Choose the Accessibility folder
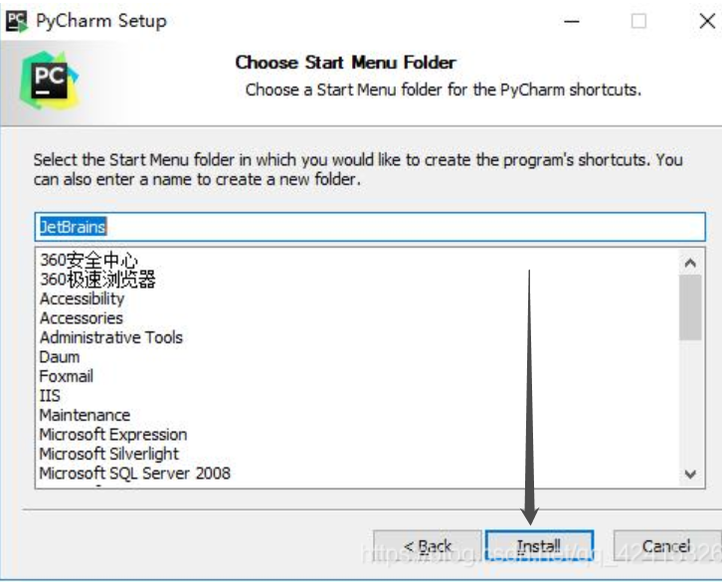Viewport: 722px width, 588px height. pyautogui.click(x=82, y=298)
